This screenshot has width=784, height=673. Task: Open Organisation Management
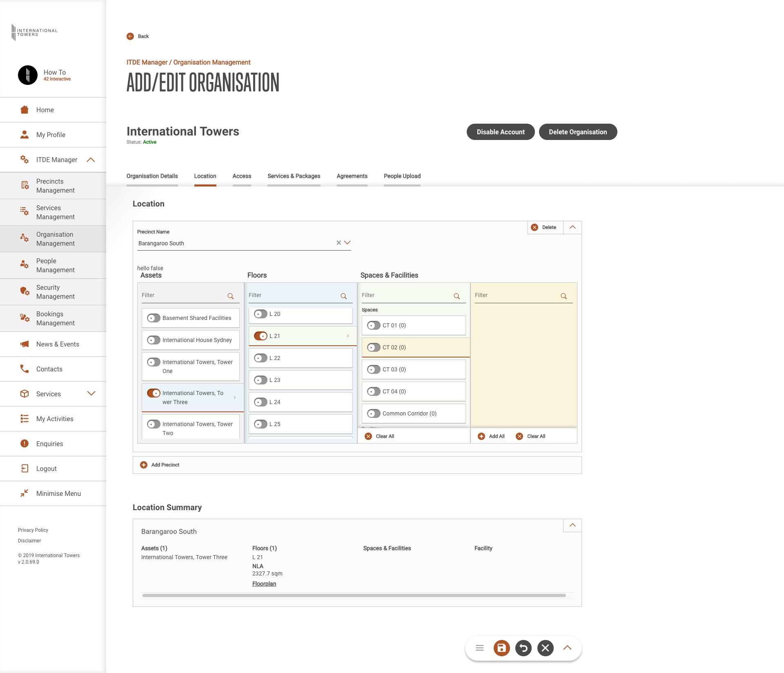[x=53, y=239]
